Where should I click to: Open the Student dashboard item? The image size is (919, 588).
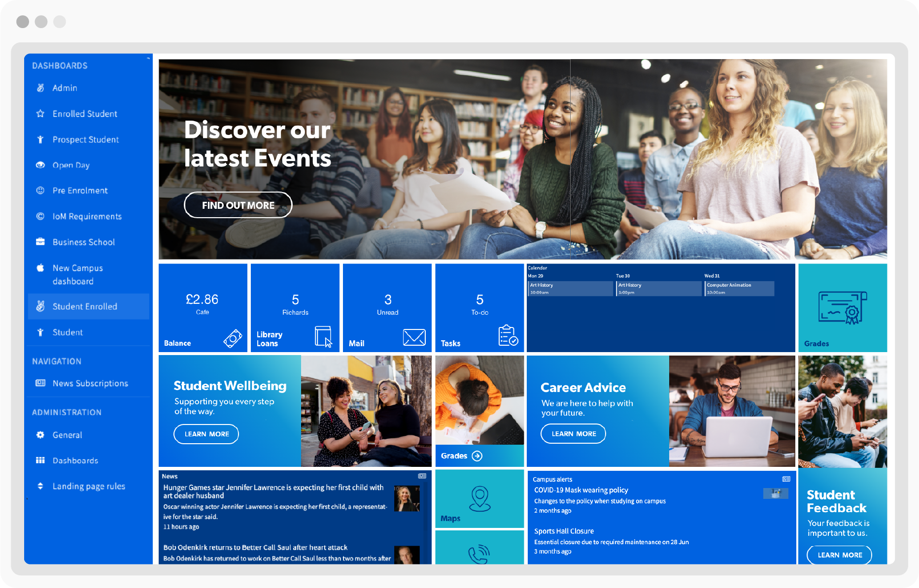(x=89, y=332)
